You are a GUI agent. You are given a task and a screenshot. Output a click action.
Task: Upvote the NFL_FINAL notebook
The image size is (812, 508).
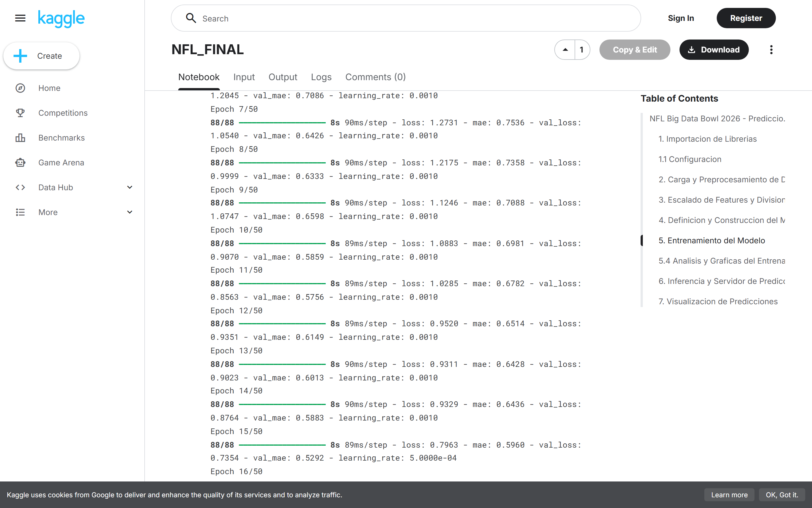[565, 50]
